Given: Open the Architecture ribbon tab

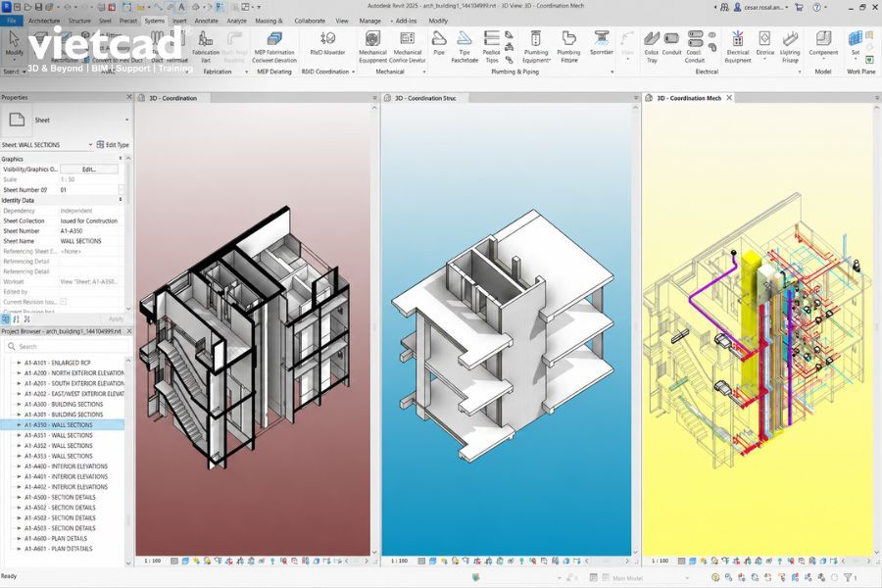Looking at the screenshot, I should 44,21.
